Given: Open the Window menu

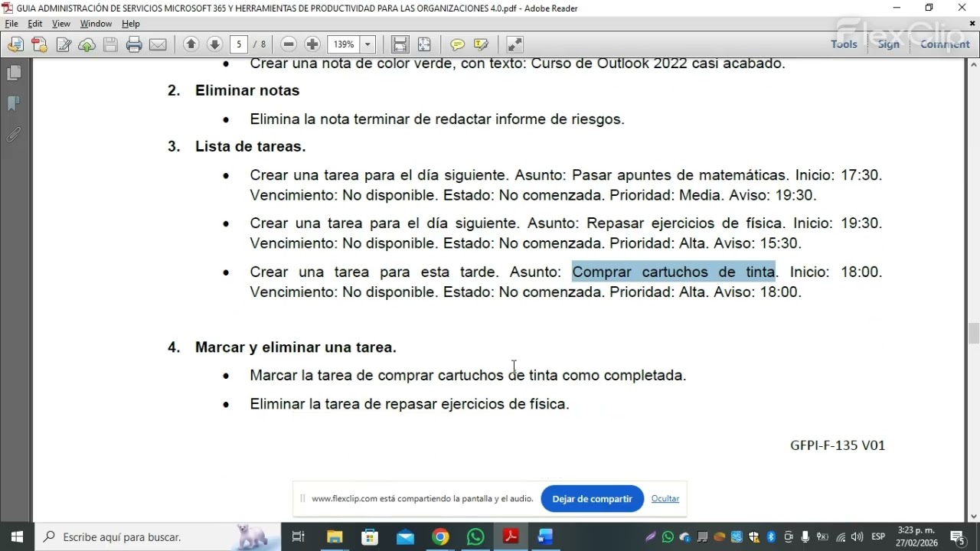Looking at the screenshot, I should (96, 24).
